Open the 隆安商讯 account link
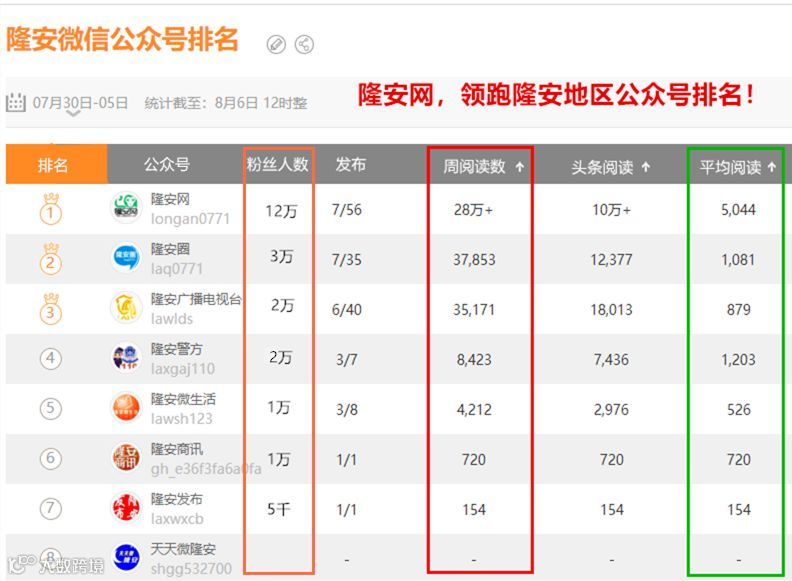This screenshot has width=792, height=581. coord(177,449)
